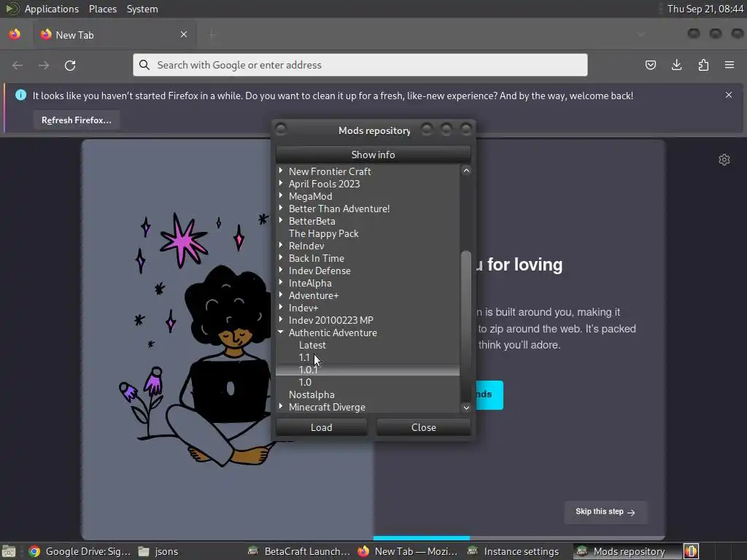The height and width of the screenshot is (560, 747).
Task: Switch to Google Drive taskbar window
Action: pyautogui.click(x=80, y=551)
